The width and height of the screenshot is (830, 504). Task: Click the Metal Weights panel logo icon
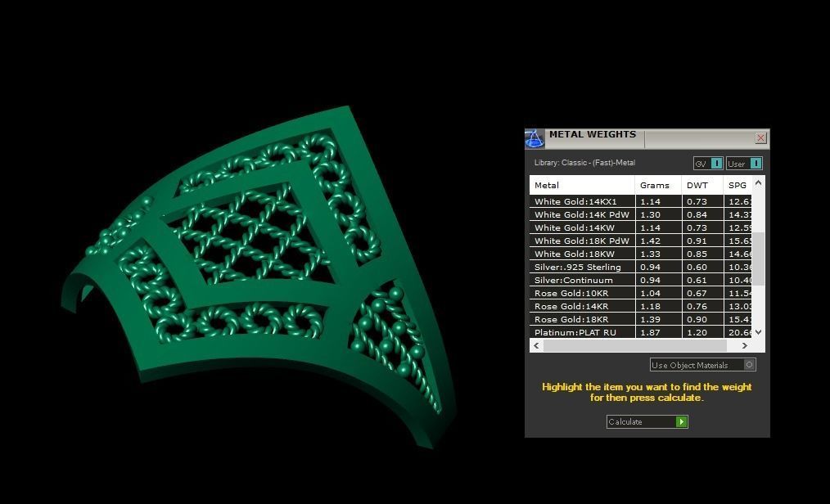[535, 138]
